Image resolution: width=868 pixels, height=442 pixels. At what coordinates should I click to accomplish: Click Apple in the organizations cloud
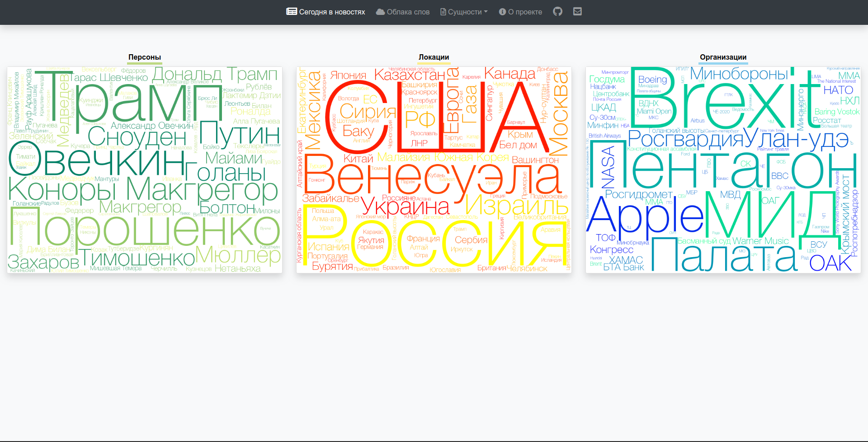tap(645, 215)
